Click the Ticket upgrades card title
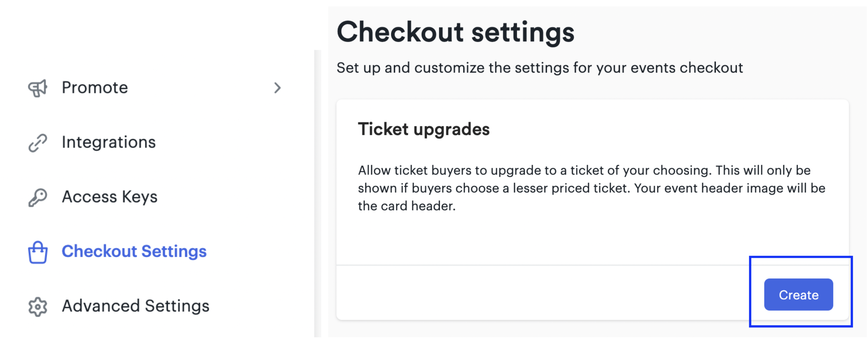The height and width of the screenshot is (339, 868). 424,129
